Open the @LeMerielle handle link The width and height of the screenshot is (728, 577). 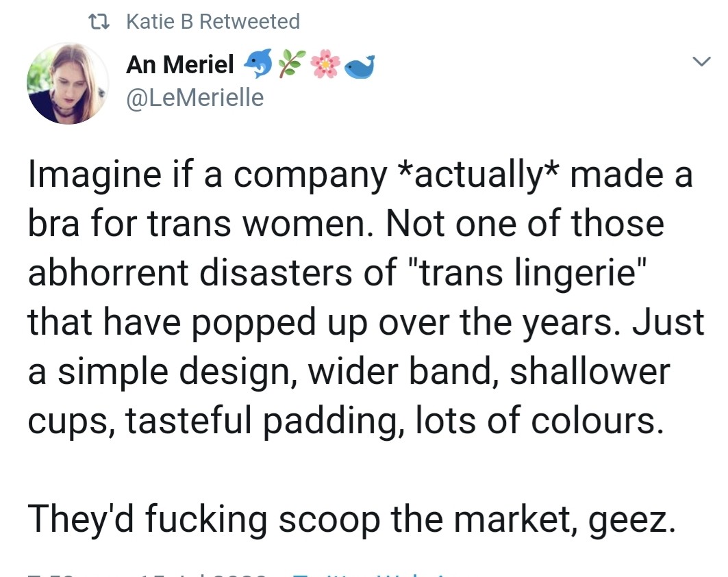[x=194, y=97]
